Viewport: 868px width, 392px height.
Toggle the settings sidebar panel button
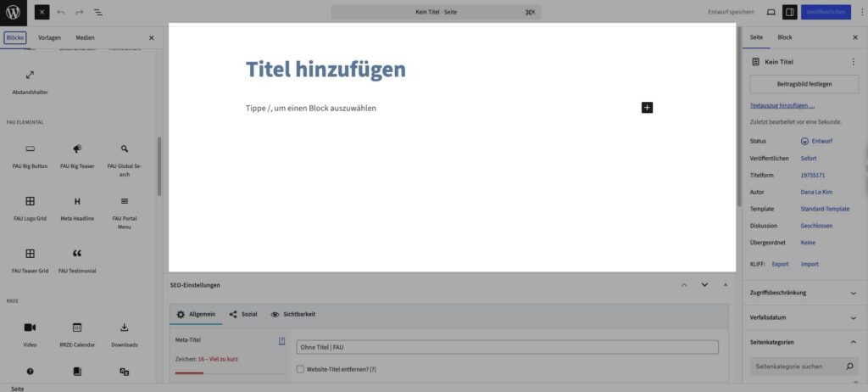point(789,12)
